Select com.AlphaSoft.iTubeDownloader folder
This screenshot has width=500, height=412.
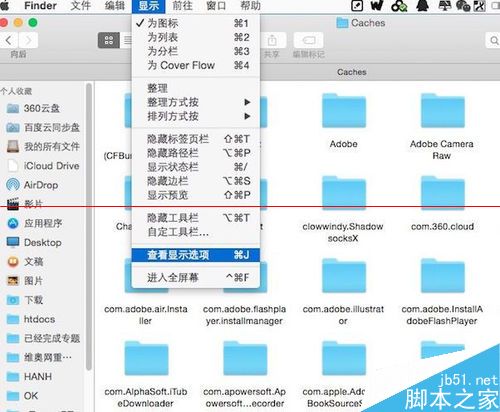(146, 359)
